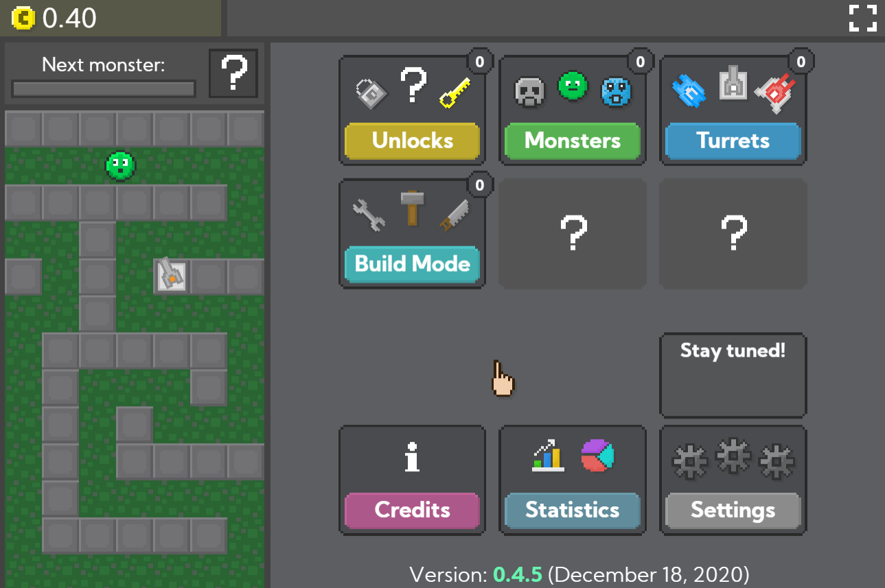Screen dimensions: 885x588
Task: Click the yellow key icon in Unlocks
Action: pos(455,93)
